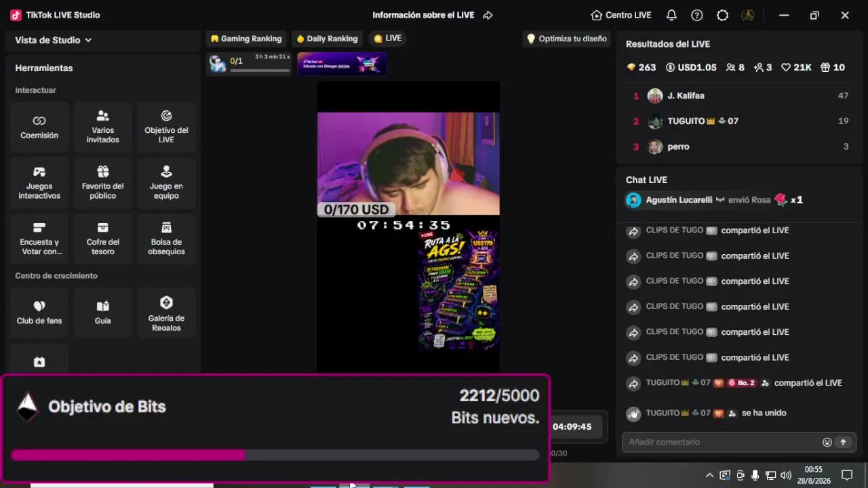868x488 pixels.
Task: Open the help question mark icon
Action: 697,15
